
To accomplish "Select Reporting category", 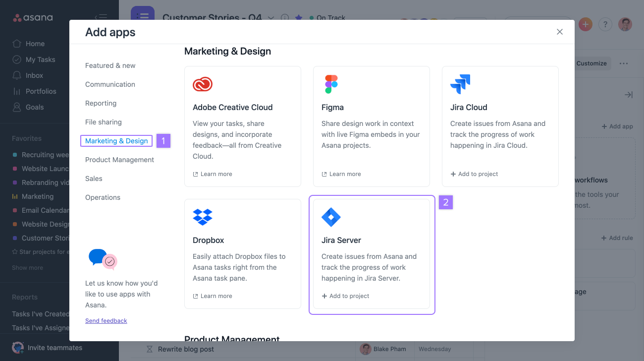I will pos(101,103).
